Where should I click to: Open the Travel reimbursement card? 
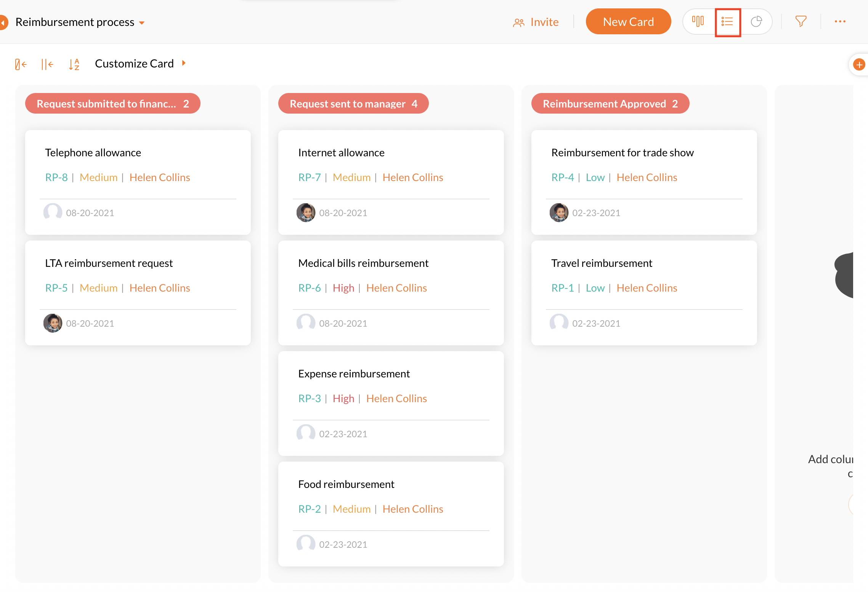coord(602,263)
